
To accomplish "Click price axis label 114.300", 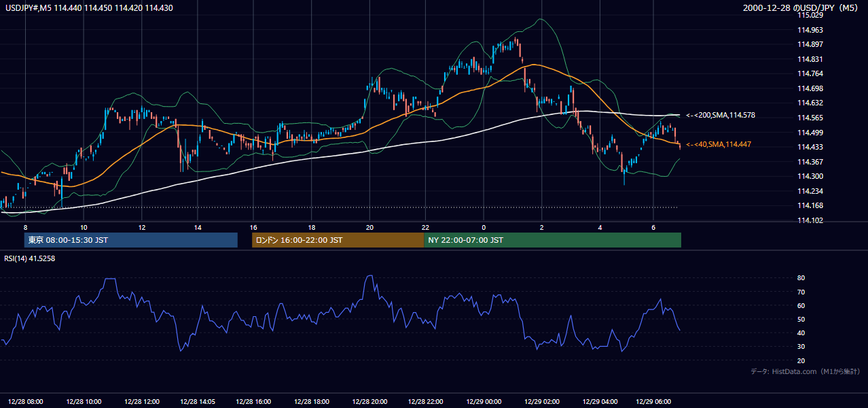I will pyautogui.click(x=810, y=176).
